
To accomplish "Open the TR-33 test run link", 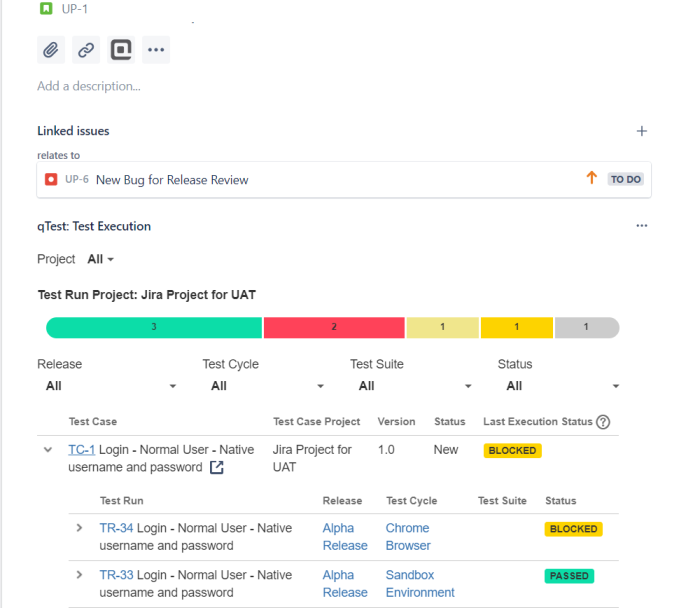I will tap(116, 575).
